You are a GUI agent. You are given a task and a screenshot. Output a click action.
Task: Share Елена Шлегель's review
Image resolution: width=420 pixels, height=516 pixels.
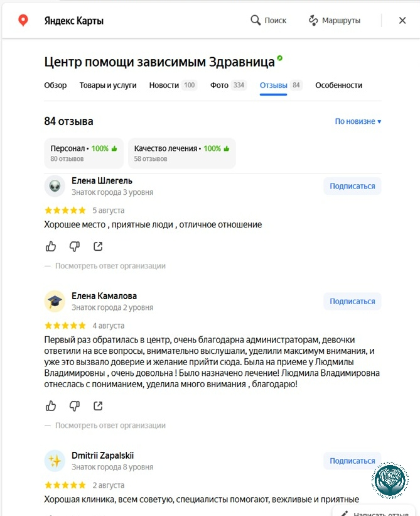pos(98,246)
